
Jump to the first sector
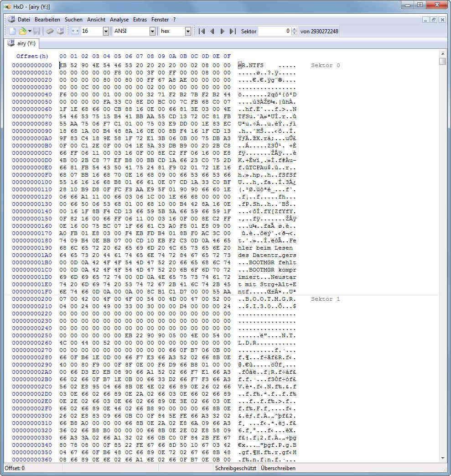click(x=202, y=31)
